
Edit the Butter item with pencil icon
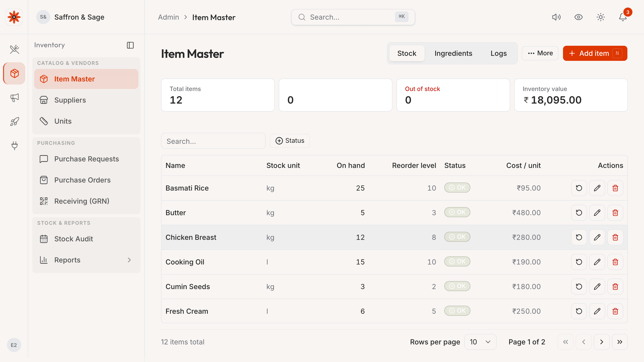click(x=597, y=213)
